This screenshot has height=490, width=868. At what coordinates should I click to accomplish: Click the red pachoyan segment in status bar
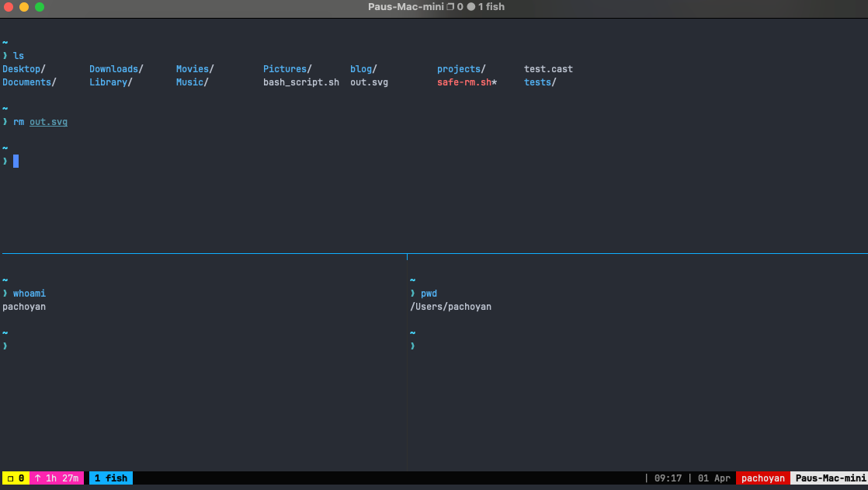click(762, 478)
